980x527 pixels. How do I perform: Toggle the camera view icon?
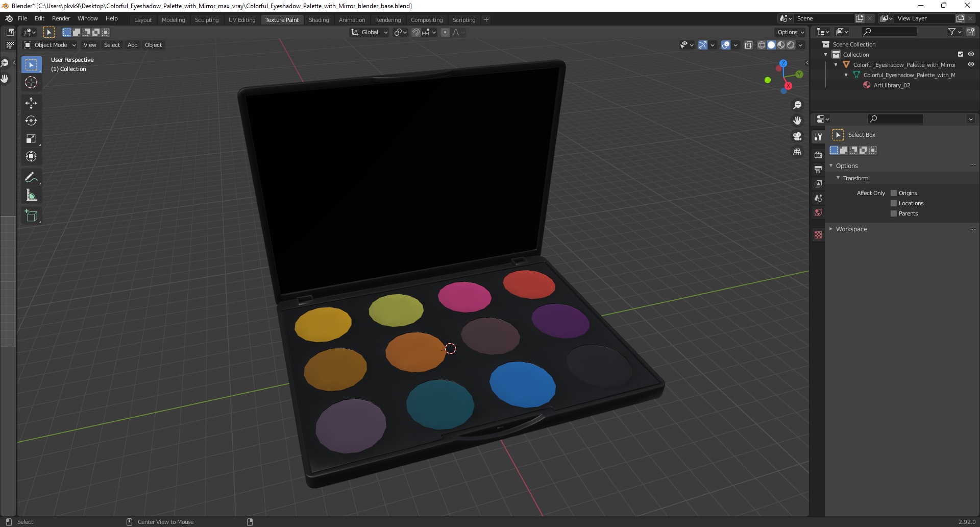(x=797, y=136)
